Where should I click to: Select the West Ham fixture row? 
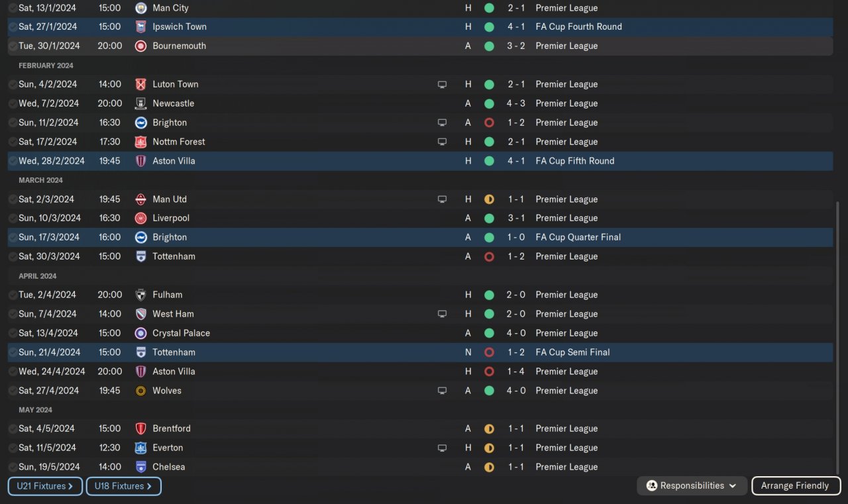[298, 314]
